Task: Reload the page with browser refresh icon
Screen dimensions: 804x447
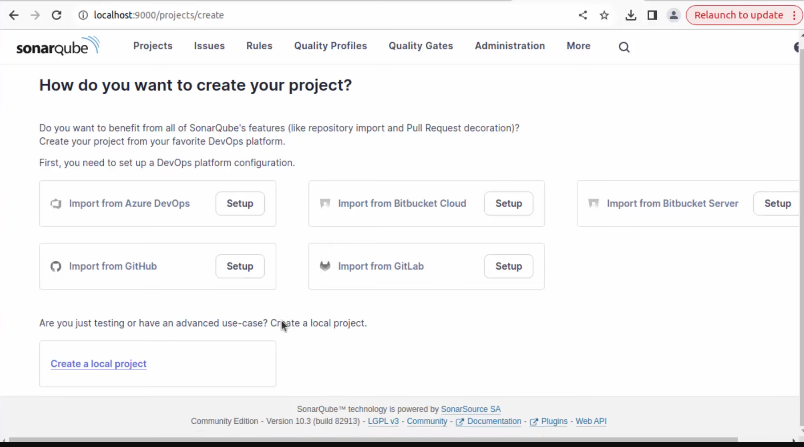Action: (56, 15)
